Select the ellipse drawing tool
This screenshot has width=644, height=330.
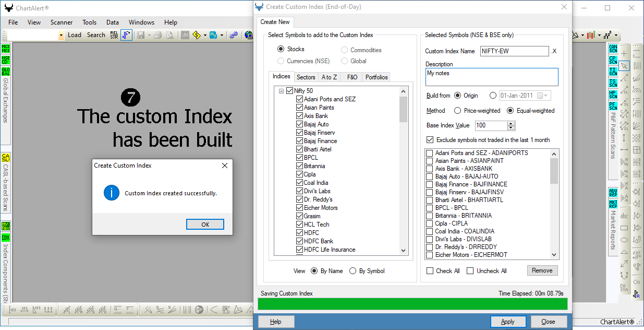[624, 240]
